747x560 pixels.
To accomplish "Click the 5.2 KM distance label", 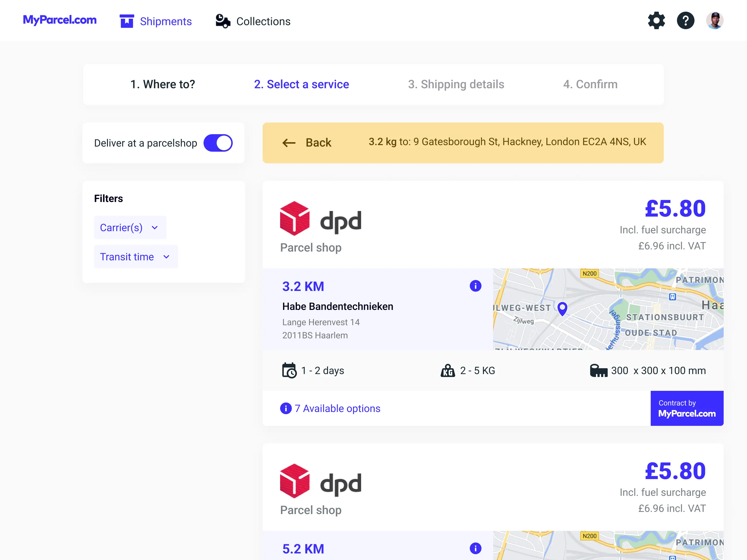I will (303, 549).
